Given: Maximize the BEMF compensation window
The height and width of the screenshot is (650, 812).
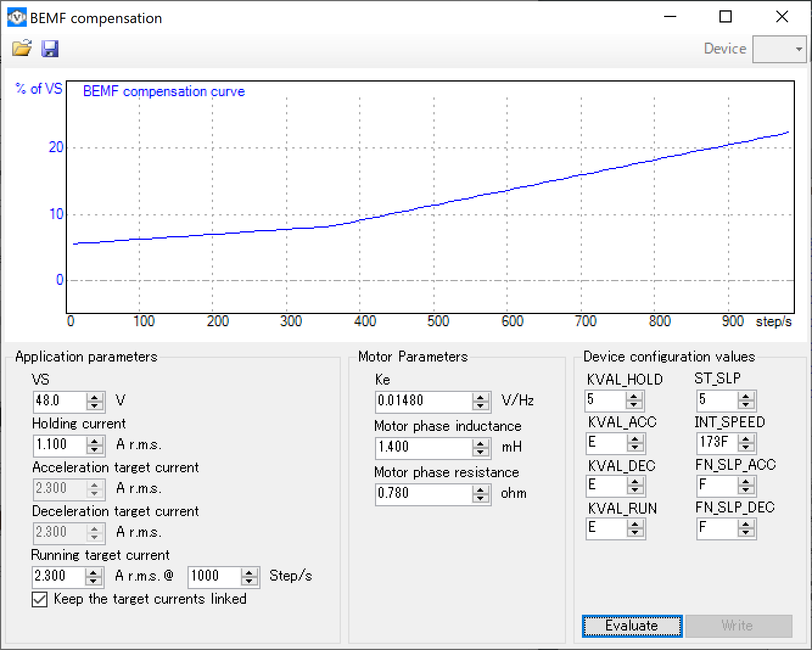Looking at the screenshot, I should (x=726, y=17).
